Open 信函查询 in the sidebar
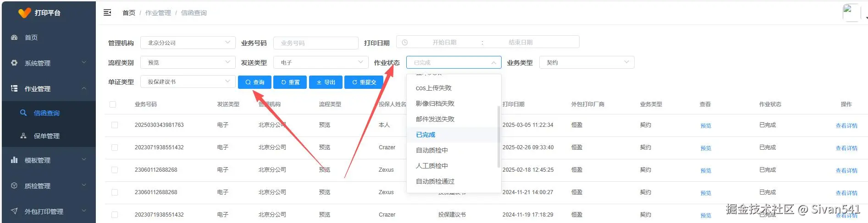The image size is (868, 223). pos(49,113)
